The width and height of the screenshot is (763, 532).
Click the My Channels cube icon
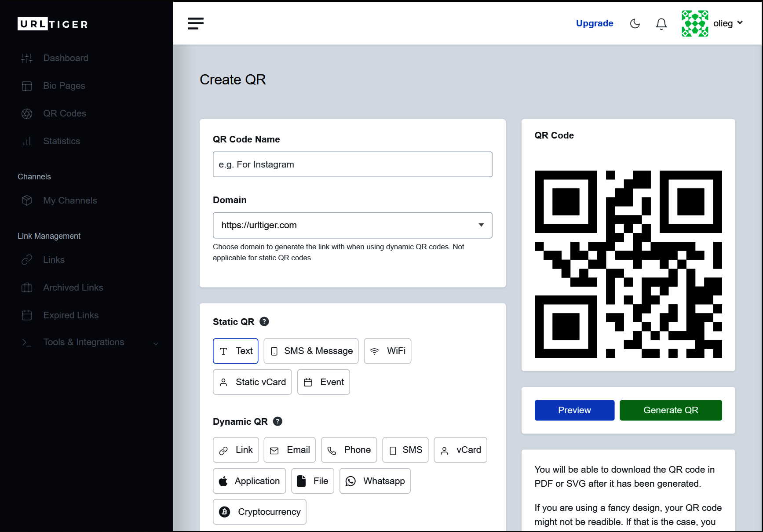click(x=27, y=200)
